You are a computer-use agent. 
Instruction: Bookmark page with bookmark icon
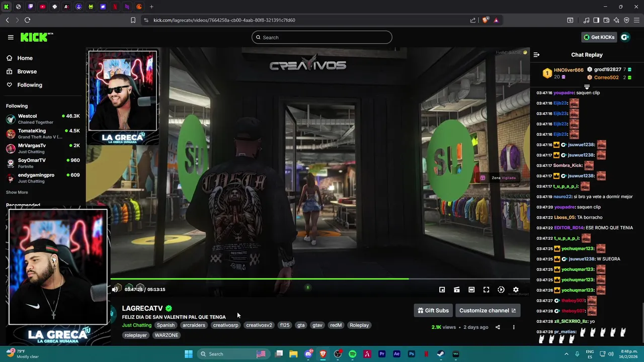coord(133,20)
